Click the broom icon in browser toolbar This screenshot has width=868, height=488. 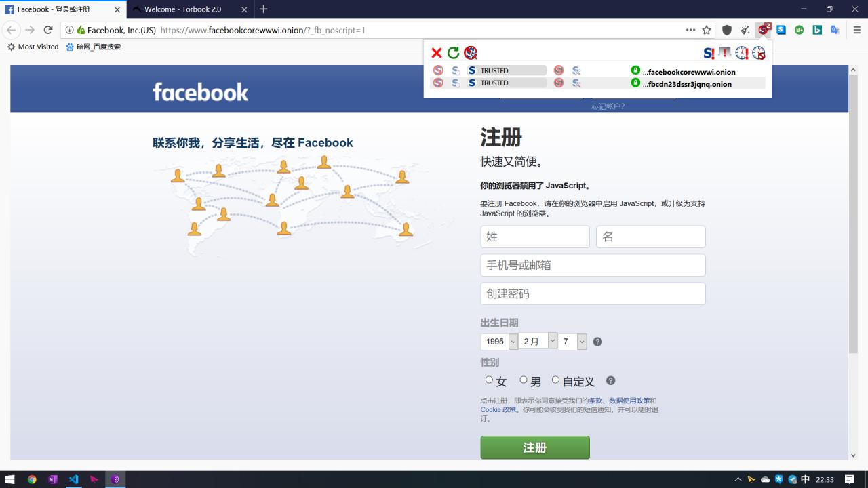(x=745, y=30)
